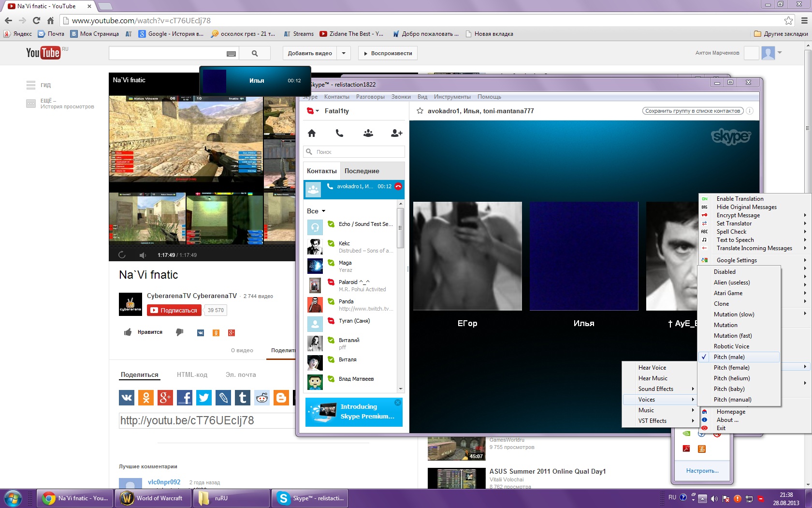Expand the Text to Speech submenu

click(x=755, y=240)
